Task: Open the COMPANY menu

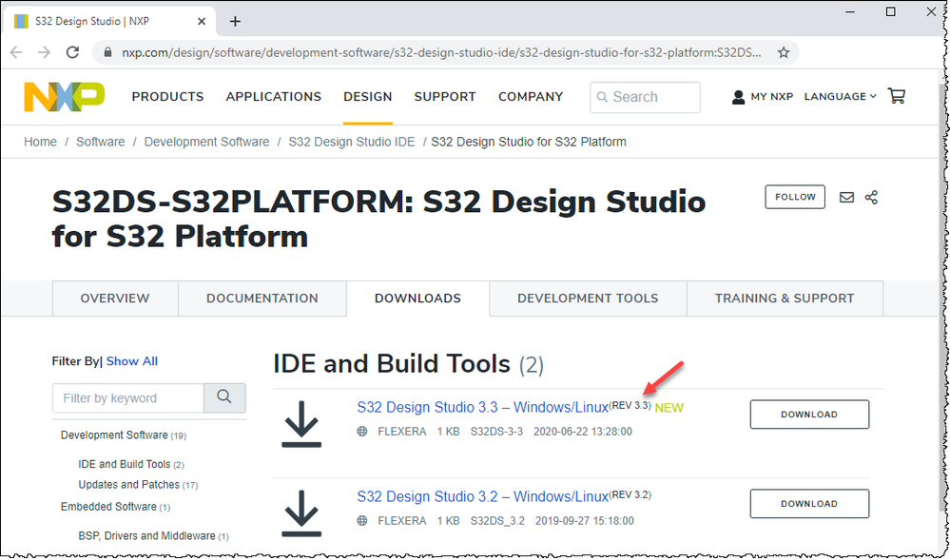Action: tap(531, 97)
